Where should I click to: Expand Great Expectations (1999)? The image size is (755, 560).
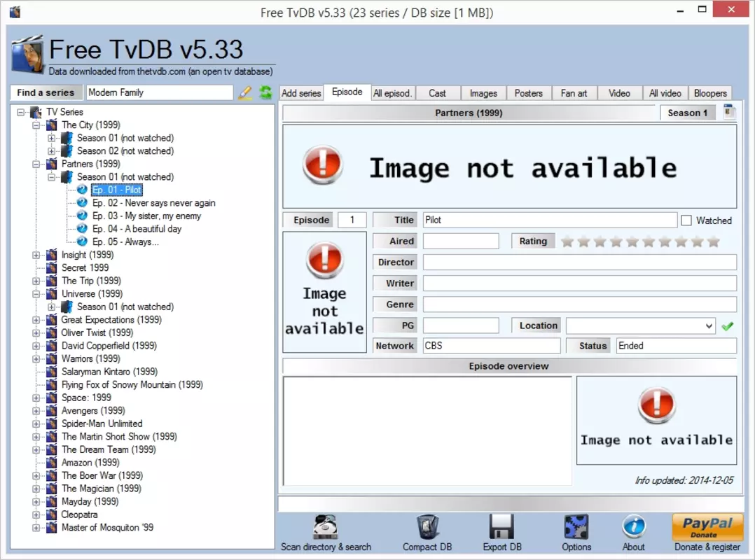tap(36, 320)
